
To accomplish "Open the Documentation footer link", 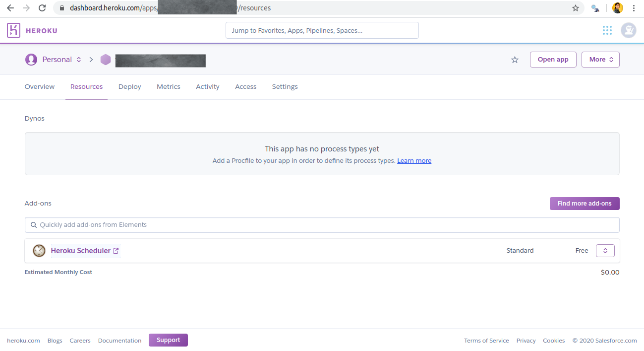I will [120, 341].
